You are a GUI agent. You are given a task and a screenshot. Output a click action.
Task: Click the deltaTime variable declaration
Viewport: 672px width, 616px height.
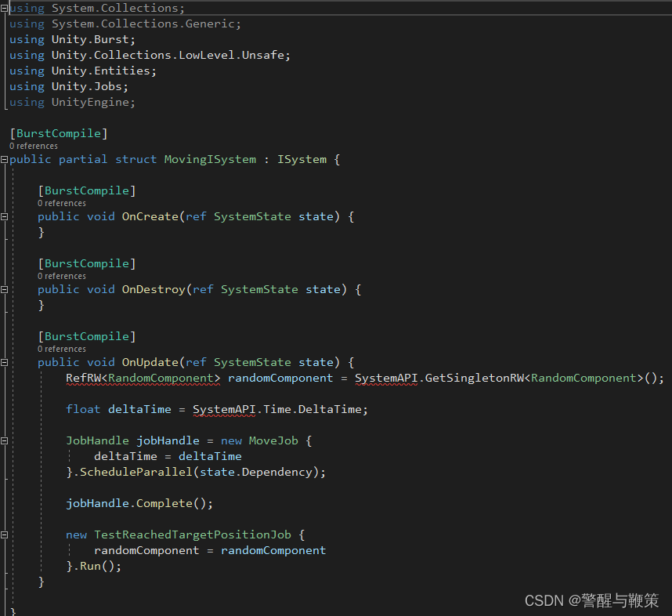(139, 408)
